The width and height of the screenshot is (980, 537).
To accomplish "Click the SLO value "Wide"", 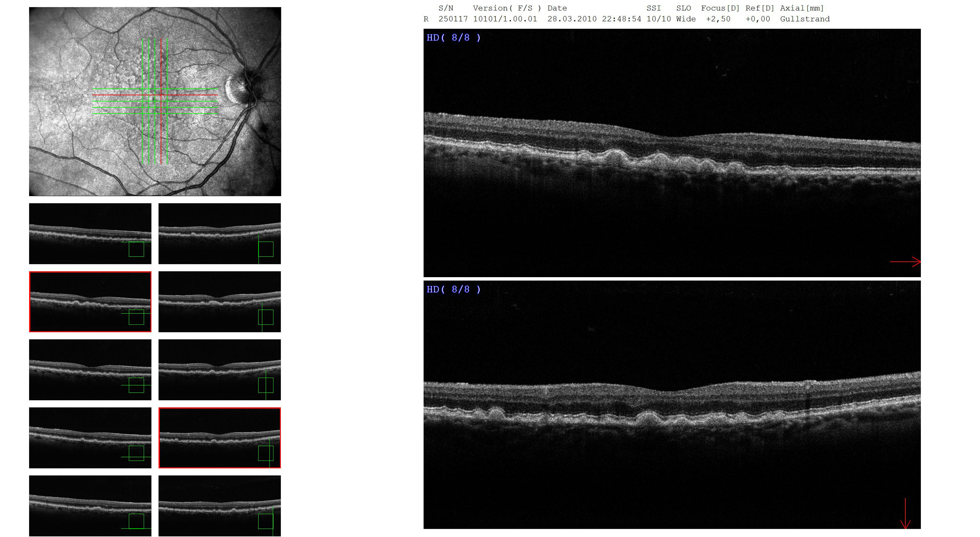I will [686, 19].
